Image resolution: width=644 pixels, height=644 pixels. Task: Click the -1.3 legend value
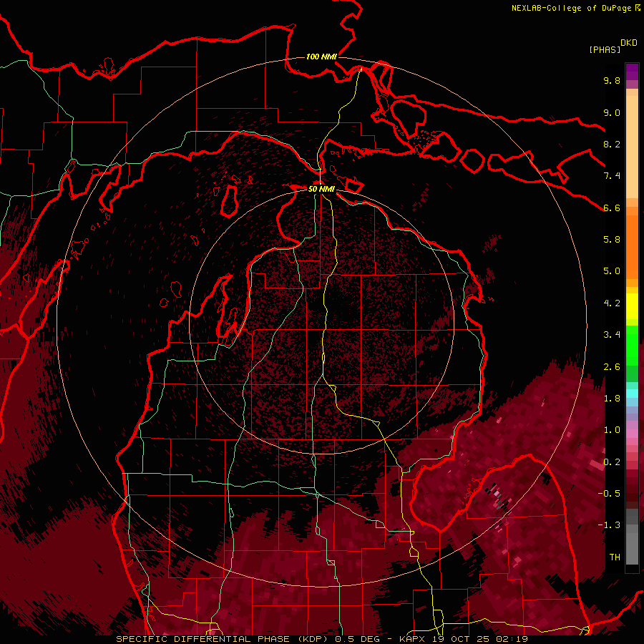(x=609, y=525)
